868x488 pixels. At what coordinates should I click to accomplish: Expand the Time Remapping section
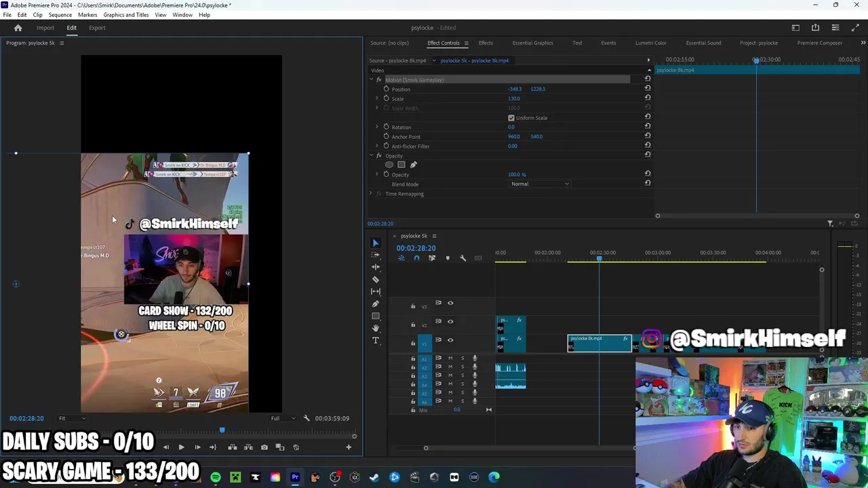[371, 194]
